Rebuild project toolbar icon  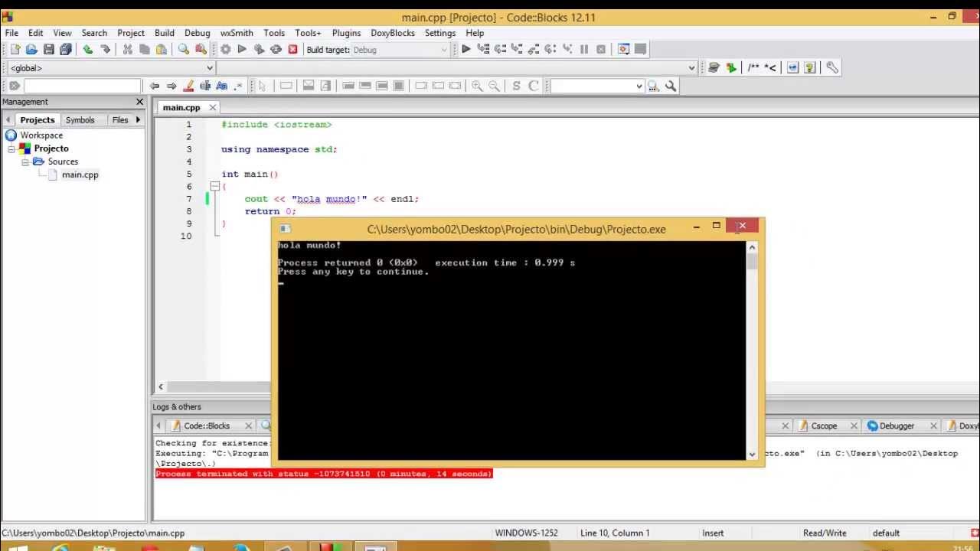click(276, 50)
